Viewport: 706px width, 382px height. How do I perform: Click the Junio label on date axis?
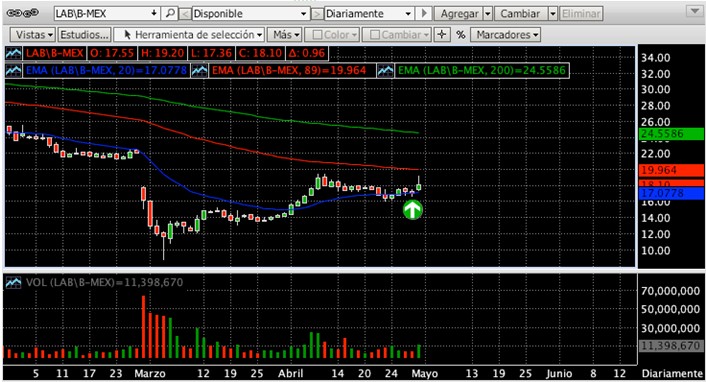559,373
